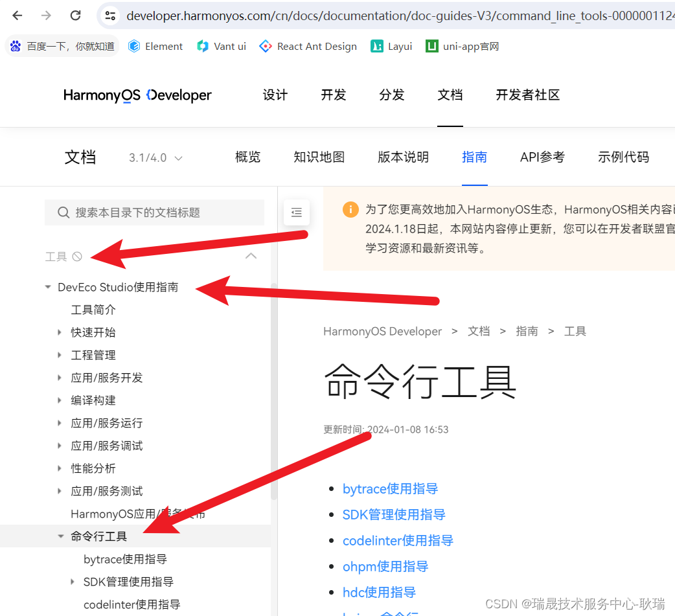Select DevEco Studio使用指南 tree label
This screenshot has width=675, height=616.
[x=118, y=287]
